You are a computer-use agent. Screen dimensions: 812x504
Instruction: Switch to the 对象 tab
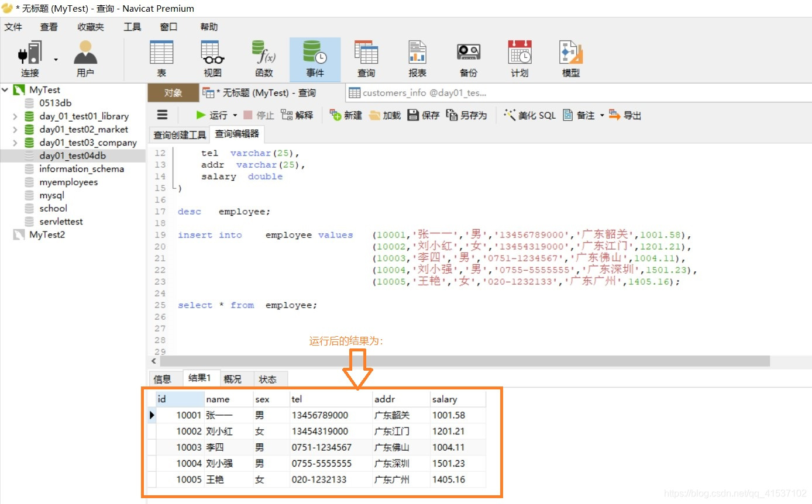click(173, 93)
